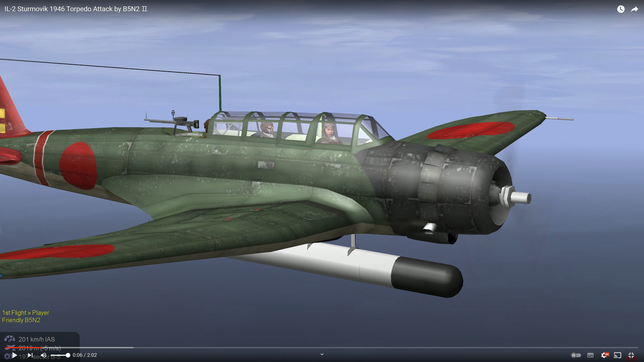The width and height of the screenshot is (644, 362).
Task: Toggle subtitles/closed captions
Action: (x=590, y=355)
